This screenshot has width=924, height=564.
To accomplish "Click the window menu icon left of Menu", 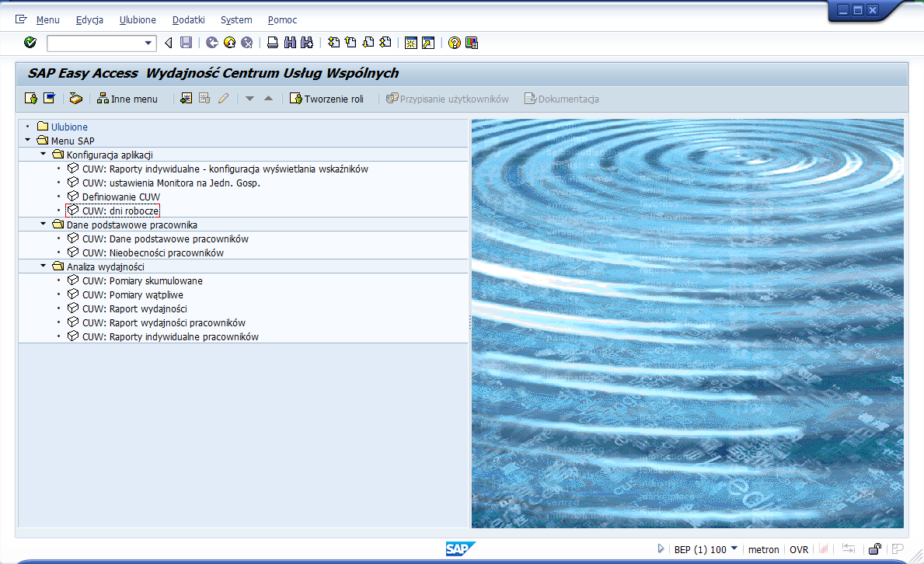I will point(21,19).
